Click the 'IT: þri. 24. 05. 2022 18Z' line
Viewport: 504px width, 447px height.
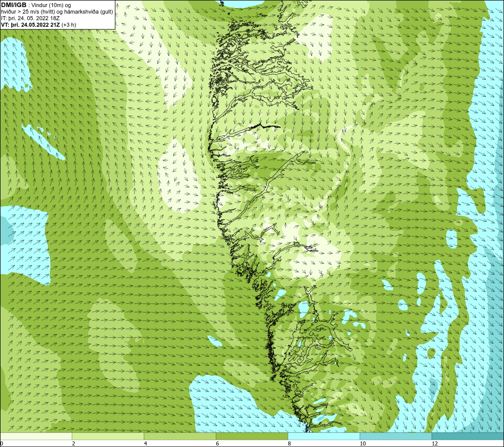tap(30, 18)
